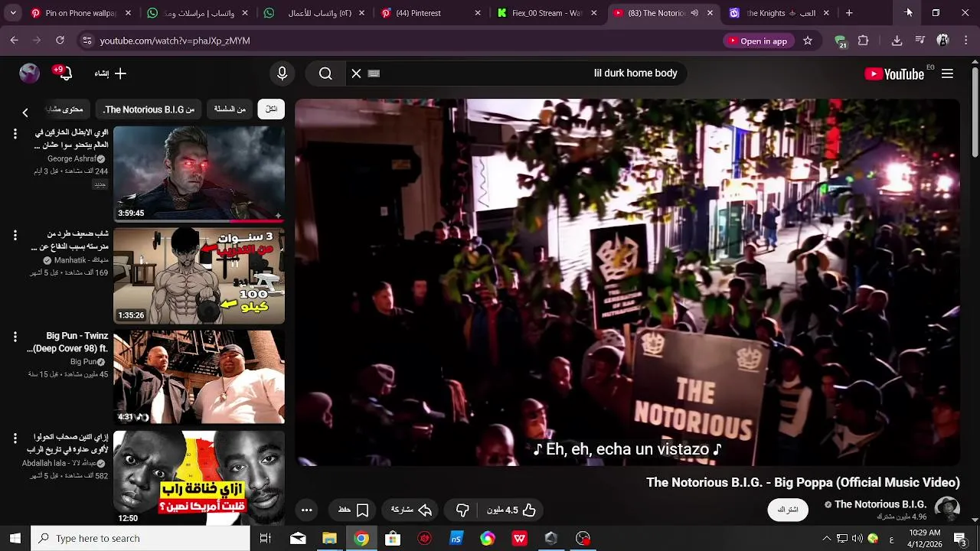Click the Create video plus button
This screenshot has height=551, width=980.
point(111,73)
